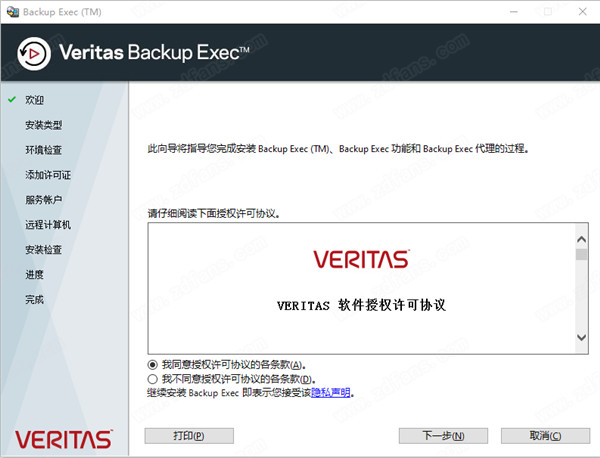
Task: Click the wizard introduction sentence about Backup Exec
Action: click(338, 148)
